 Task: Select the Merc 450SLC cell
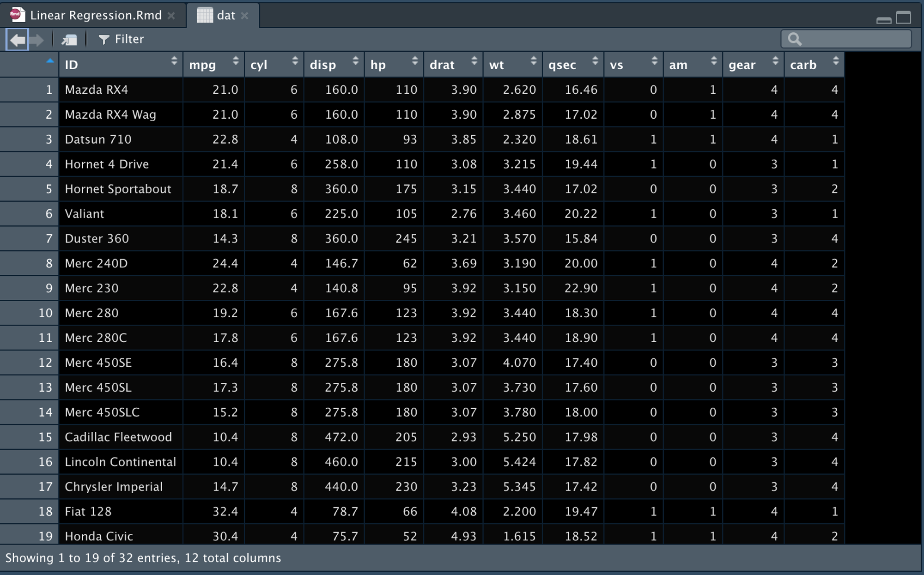pos(121,412)
